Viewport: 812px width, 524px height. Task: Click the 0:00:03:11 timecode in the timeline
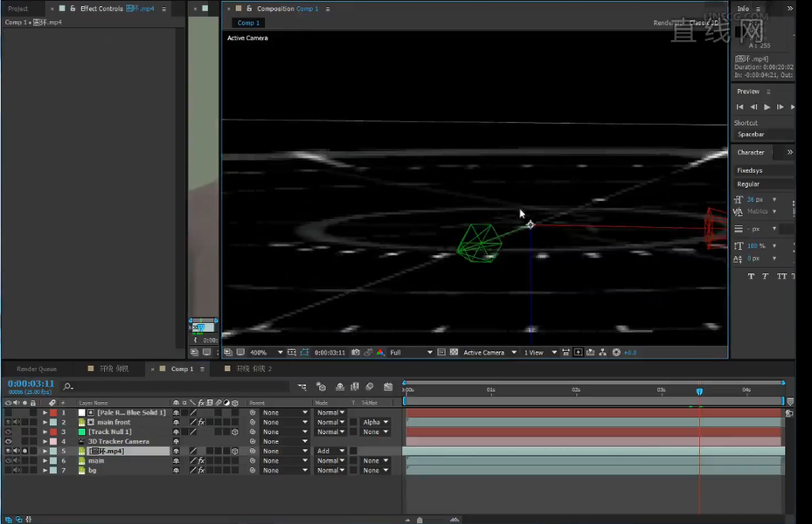tap(31, 383)
